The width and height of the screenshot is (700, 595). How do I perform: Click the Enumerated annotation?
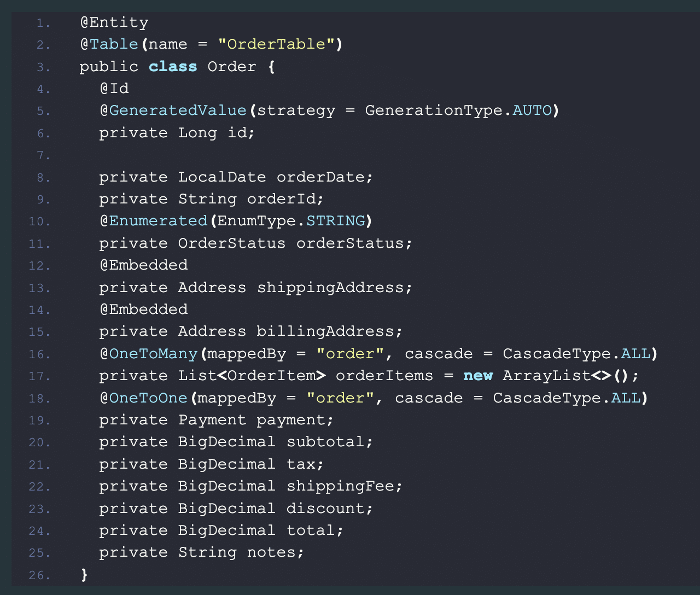[159, 221]
